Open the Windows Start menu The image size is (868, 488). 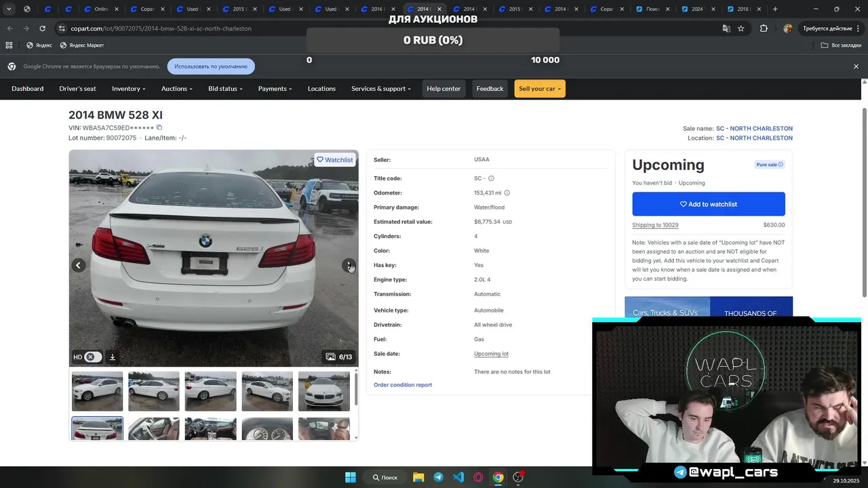point(351,477)
